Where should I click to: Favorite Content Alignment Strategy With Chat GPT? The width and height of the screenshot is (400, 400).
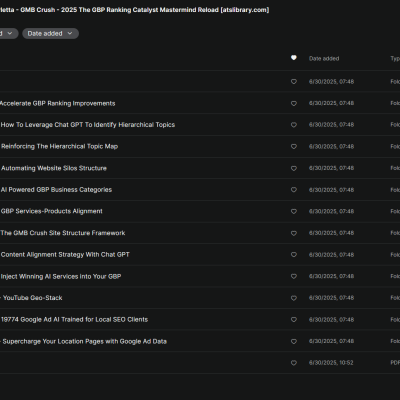click(294, 255)
